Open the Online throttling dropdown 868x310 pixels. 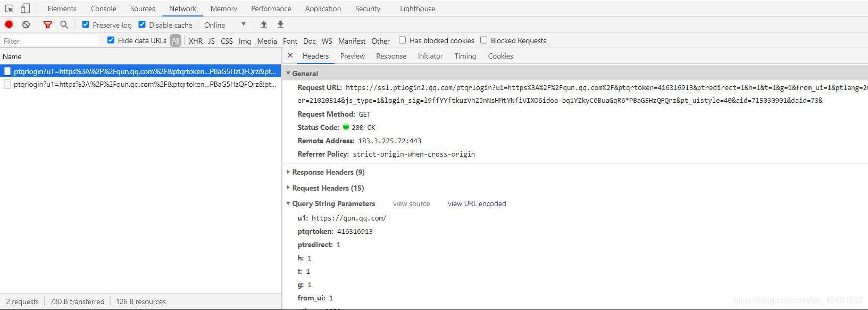(x=226, y=25)
